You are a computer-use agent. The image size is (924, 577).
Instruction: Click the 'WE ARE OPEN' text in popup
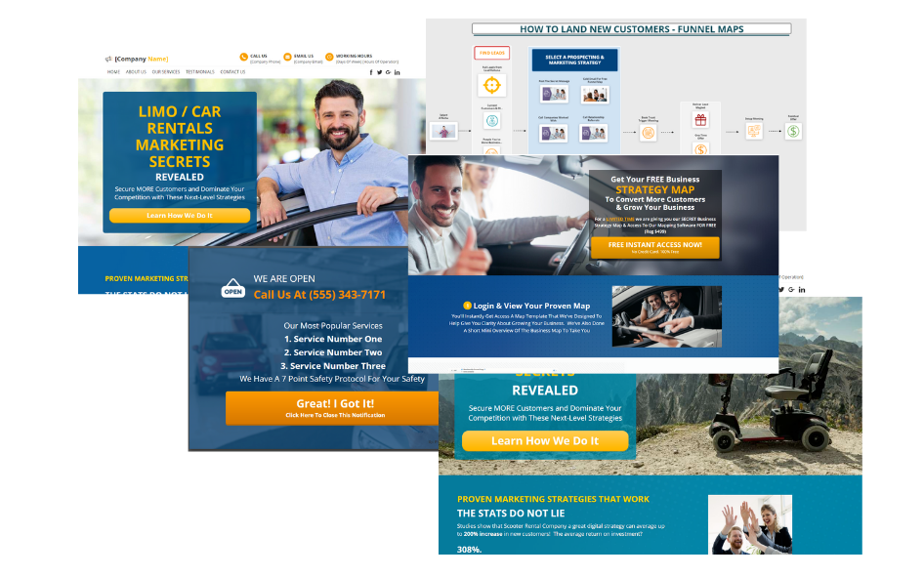point(284,278)
